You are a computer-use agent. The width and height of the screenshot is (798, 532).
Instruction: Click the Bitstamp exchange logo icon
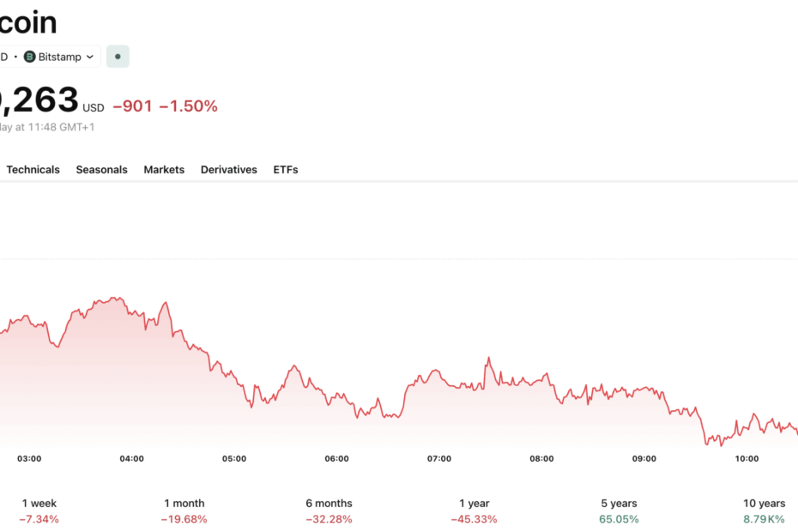(29, 57)
